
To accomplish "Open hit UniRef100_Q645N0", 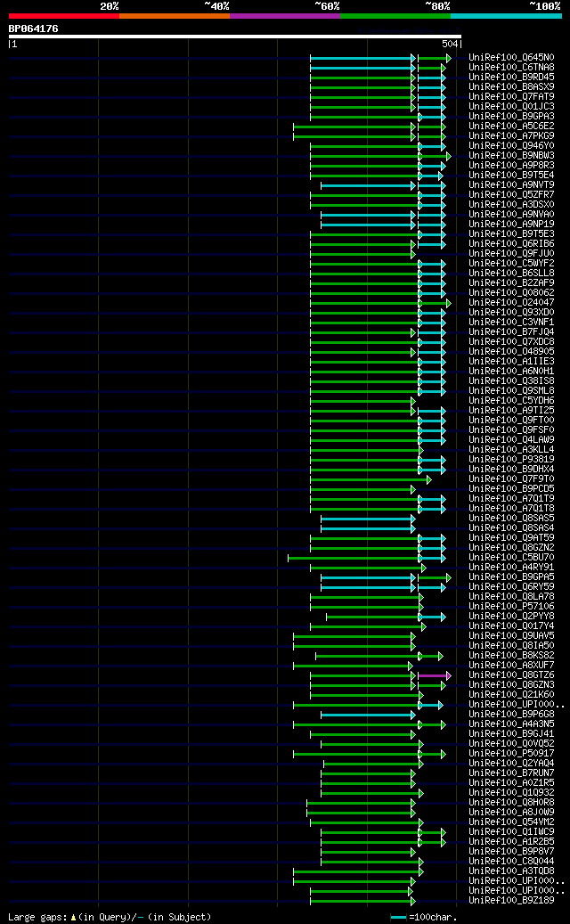I will click(x=511, y=58).
